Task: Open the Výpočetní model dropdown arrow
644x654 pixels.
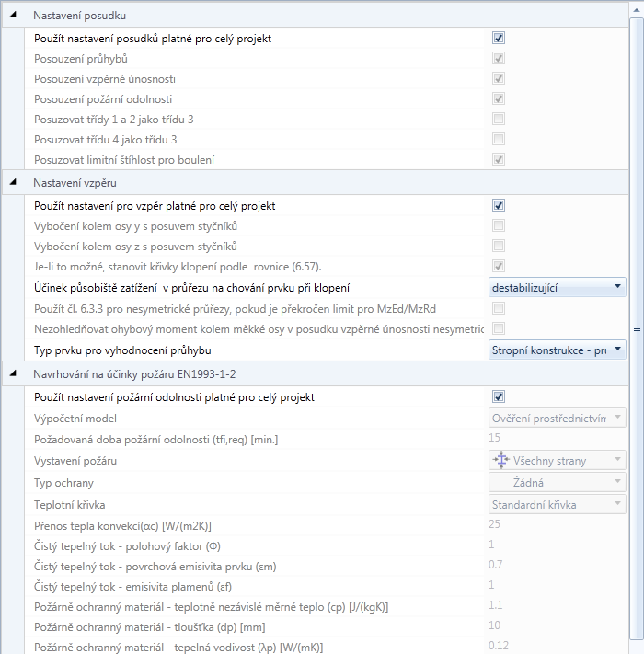Action: (x=617, y=418)
